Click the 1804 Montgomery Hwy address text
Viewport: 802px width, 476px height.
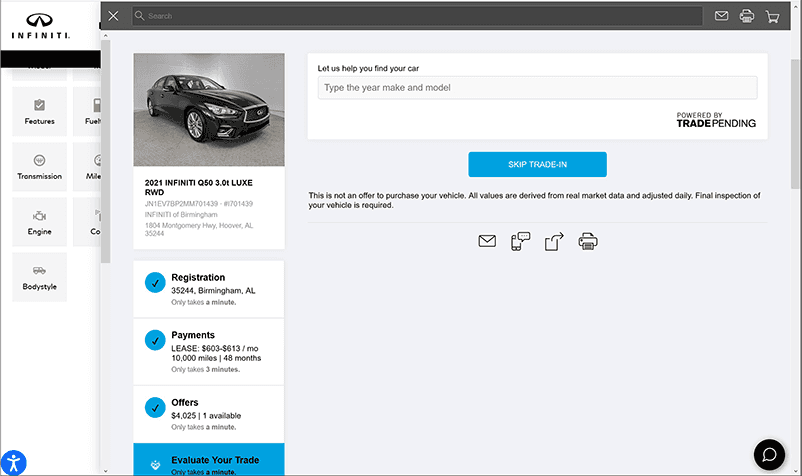coord(199,229)
